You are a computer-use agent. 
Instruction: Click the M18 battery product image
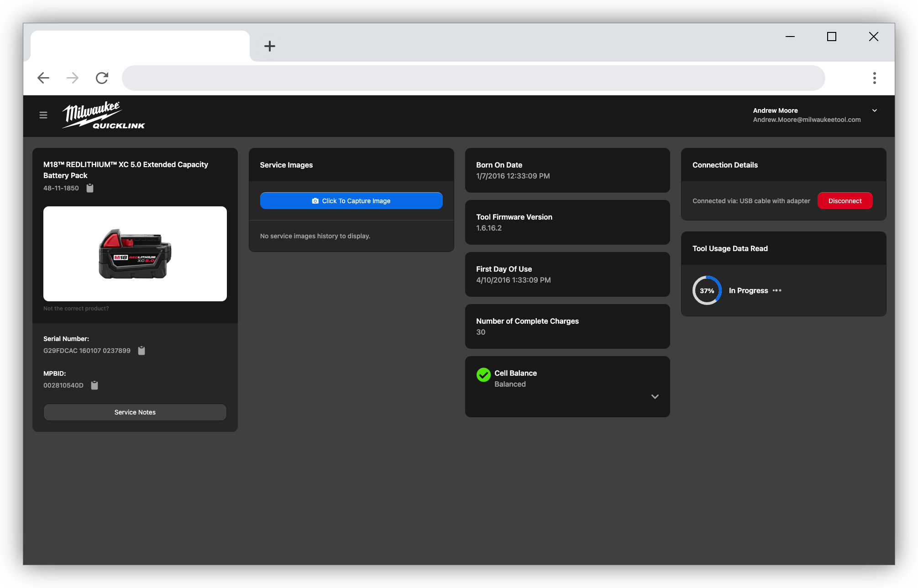135,254
